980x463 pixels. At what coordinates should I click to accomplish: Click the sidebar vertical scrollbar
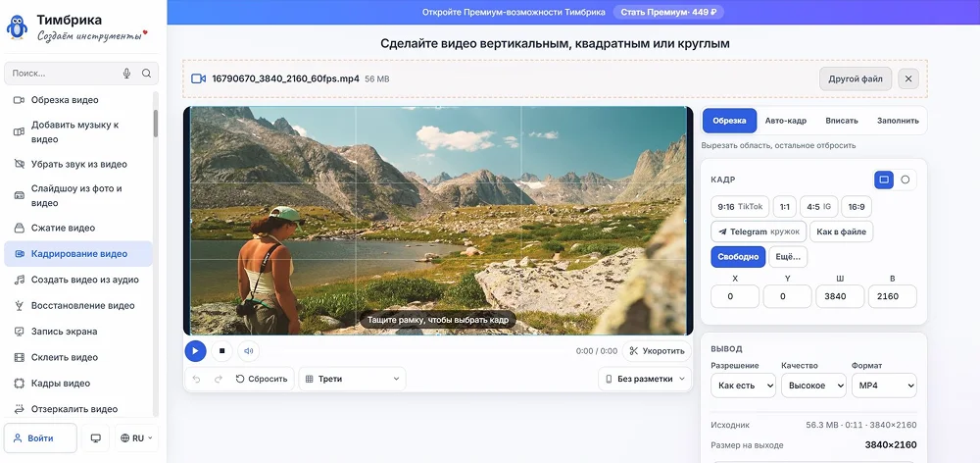[x=156, y=126]
